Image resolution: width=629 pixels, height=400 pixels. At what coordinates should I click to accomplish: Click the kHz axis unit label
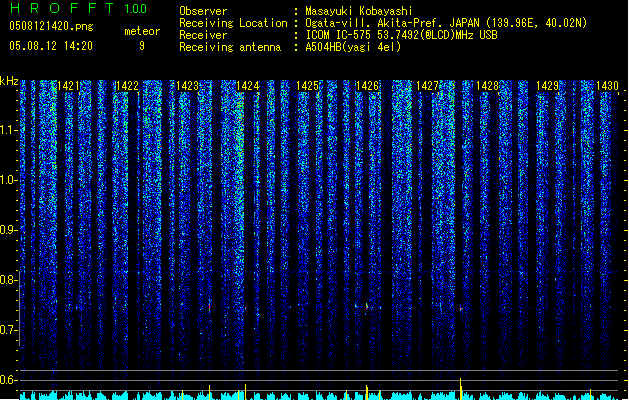(9, 81)
